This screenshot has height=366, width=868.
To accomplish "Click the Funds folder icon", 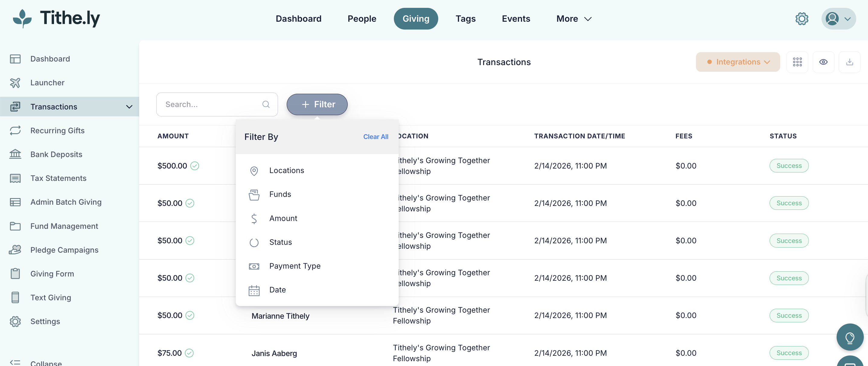I will click(254, 195).
